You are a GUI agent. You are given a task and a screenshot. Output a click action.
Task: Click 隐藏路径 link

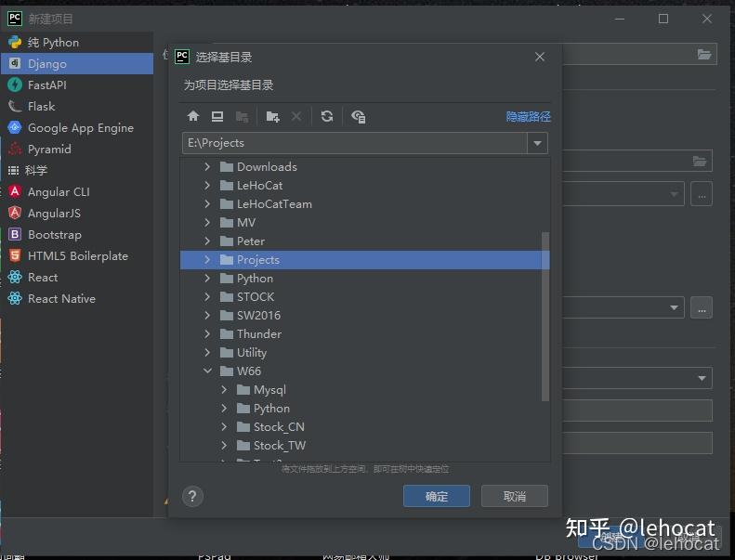tap(529, 117)
